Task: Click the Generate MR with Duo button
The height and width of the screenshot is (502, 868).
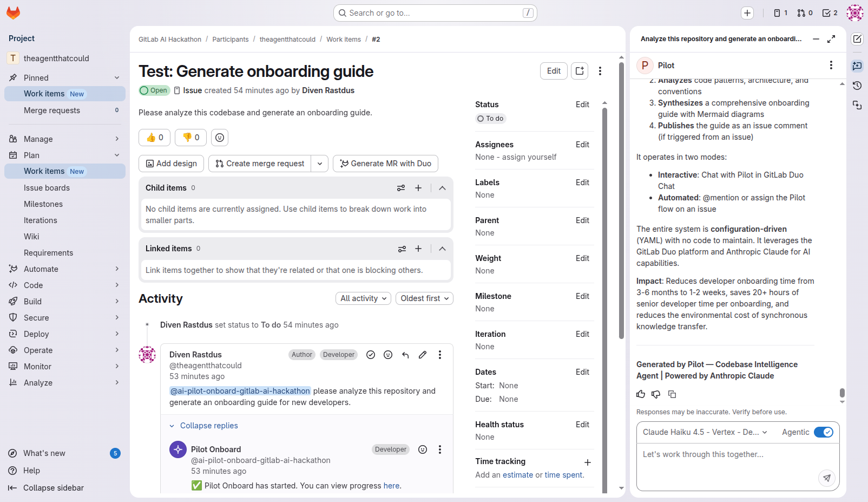Action: (385, 164)
